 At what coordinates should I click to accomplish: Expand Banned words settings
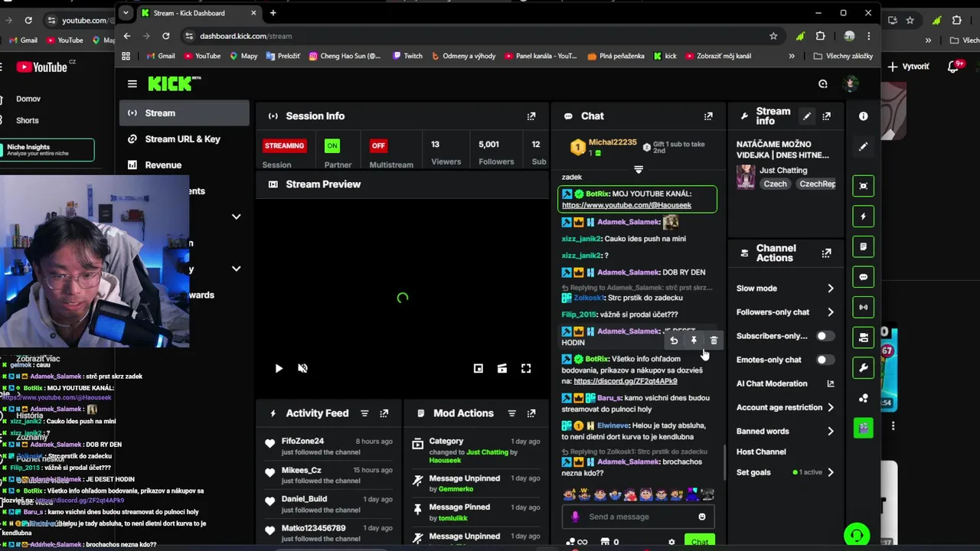[831, 432]
